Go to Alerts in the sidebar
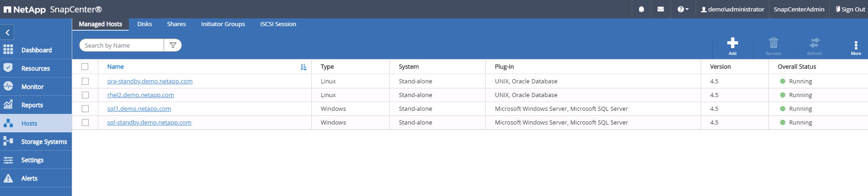The width and height of the screenshot is (868, 196). (29, 178)
